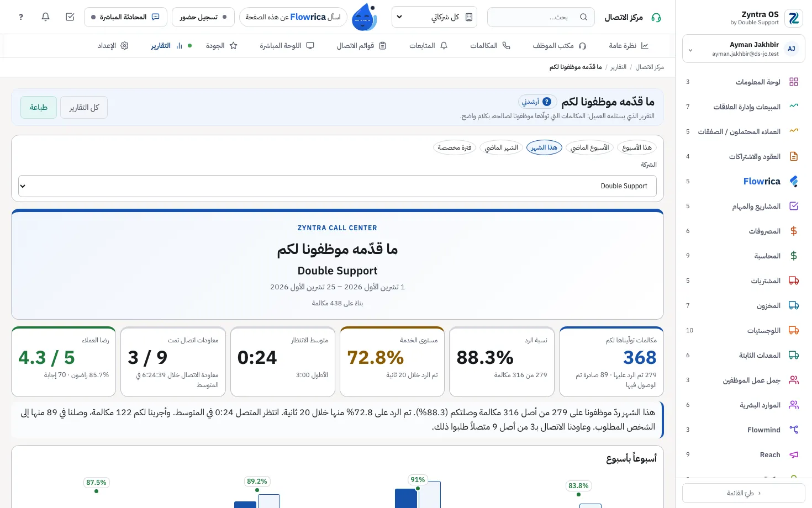Image resolution: width=812 pixels, height=508 pixels.
Task: Click the help question mark icon
Action: pyautogui.click(x=21, y=17)
